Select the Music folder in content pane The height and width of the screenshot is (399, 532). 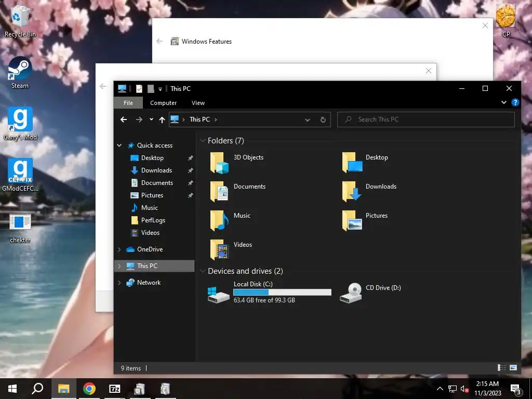click(x=231, y=220)
